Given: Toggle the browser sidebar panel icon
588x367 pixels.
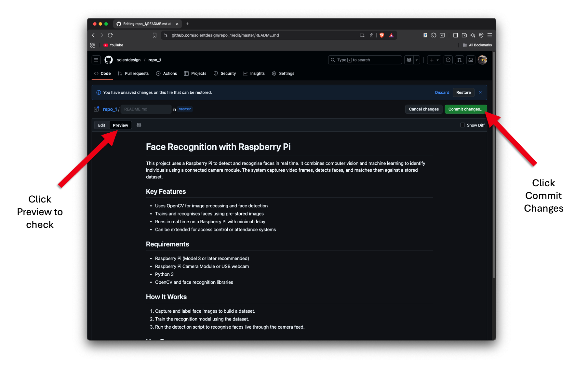Looking at the screenshot, I should coord(456,35).
